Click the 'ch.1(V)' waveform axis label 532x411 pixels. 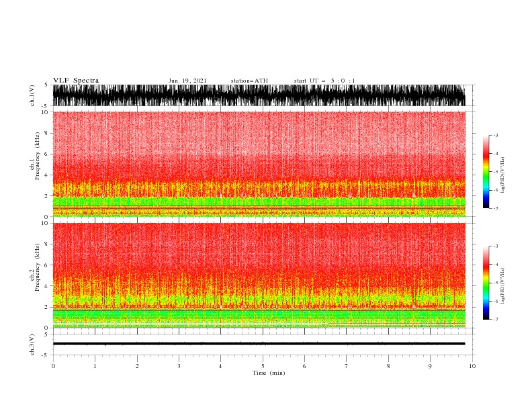(32, 95)
